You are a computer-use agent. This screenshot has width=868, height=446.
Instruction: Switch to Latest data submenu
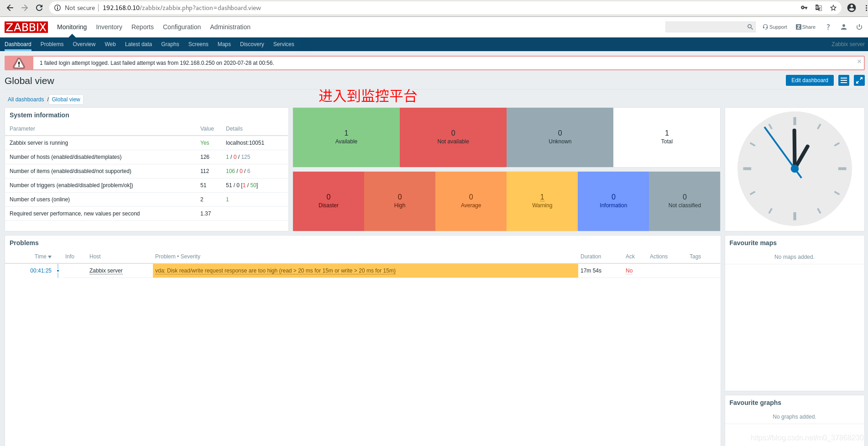[138, 44]
